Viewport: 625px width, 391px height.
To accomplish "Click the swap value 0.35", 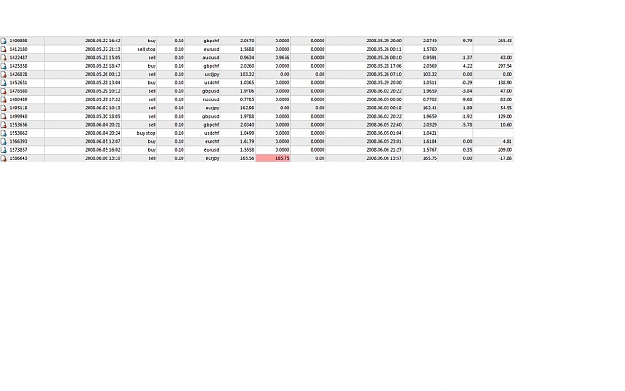I will click(x=467, y=150).
